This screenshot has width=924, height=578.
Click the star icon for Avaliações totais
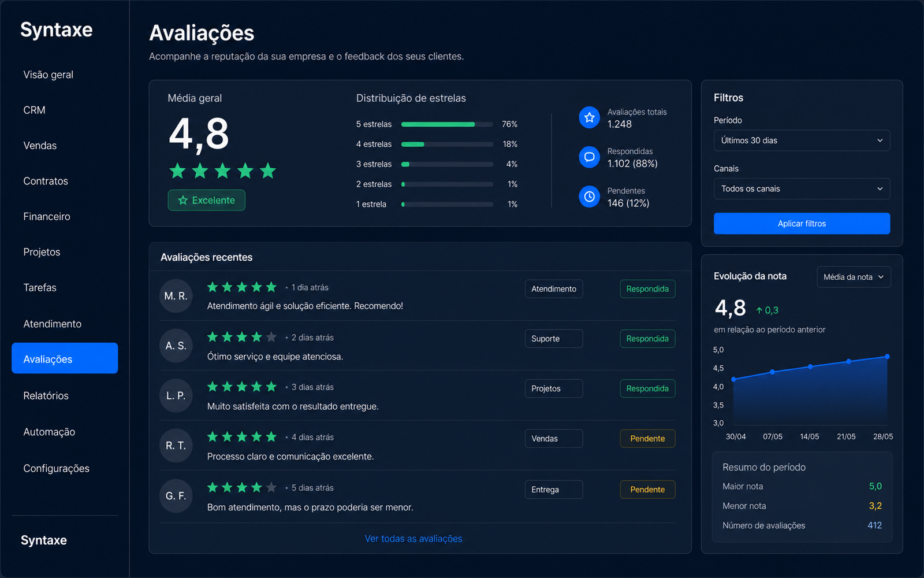589,117
